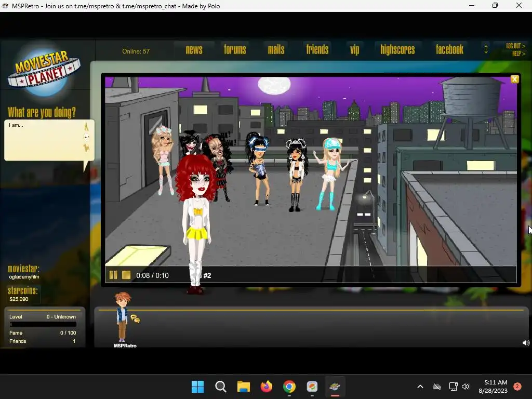Click the MSPRetro app icon in taskbar
Image resolution: width=532 pixels, height=399 pixels.
pyautogui.click(x=335, y=387)
